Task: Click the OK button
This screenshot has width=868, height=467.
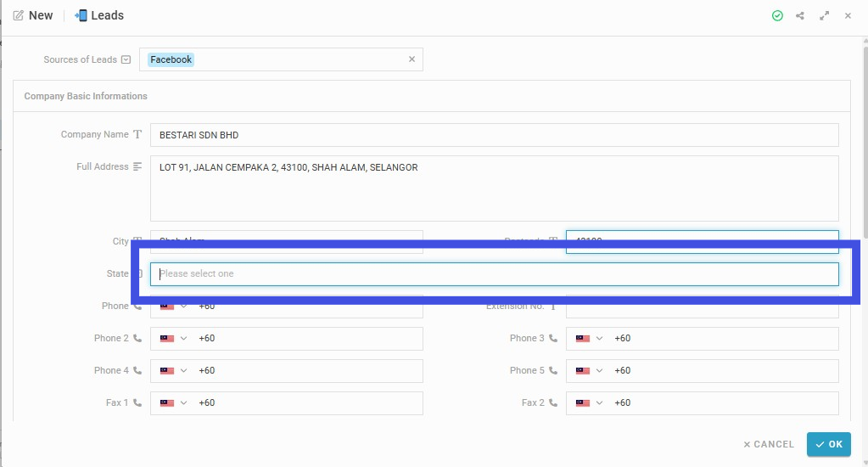Action: pyautogui.click(x=829, y=444)
